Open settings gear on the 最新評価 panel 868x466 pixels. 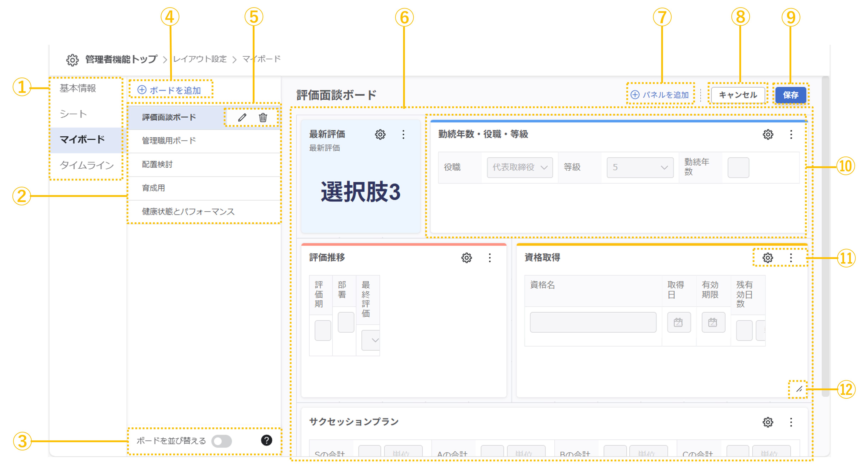coord(380,134)
